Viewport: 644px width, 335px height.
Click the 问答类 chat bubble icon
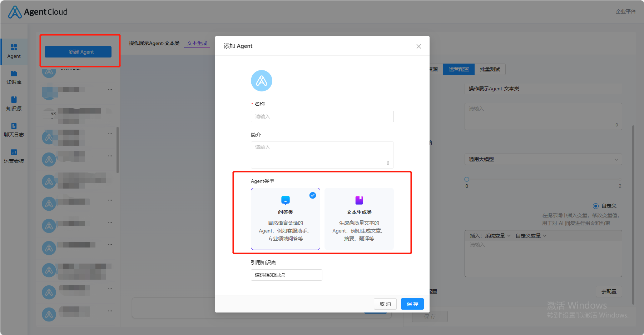286,200
